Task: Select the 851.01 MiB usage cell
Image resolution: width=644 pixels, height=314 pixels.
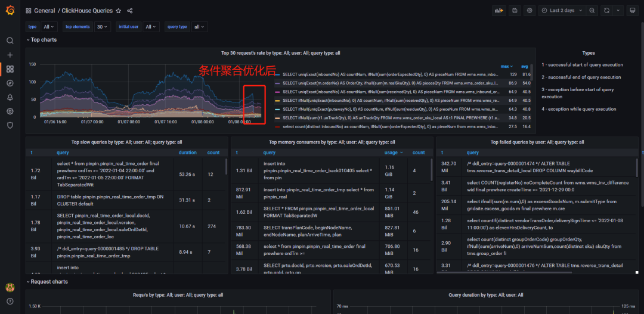Action: click(x=394, y=212)
